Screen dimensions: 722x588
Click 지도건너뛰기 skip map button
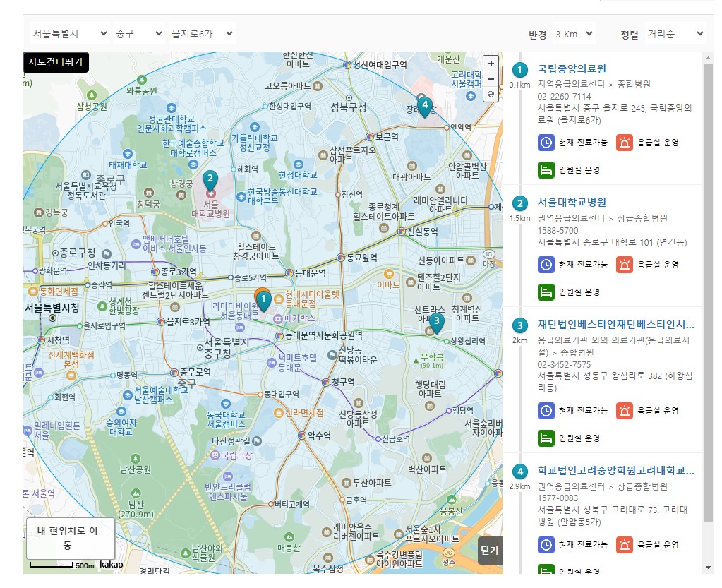click(56, 62)
